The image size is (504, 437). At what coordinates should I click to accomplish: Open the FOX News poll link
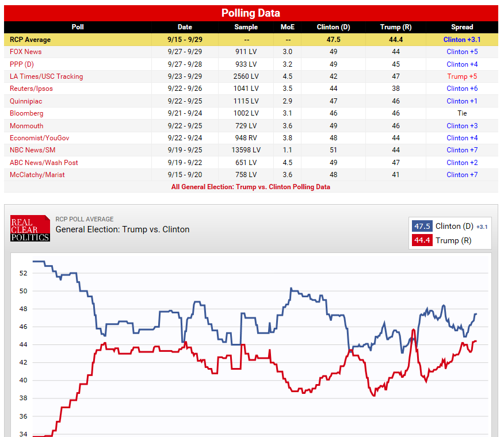26,52
